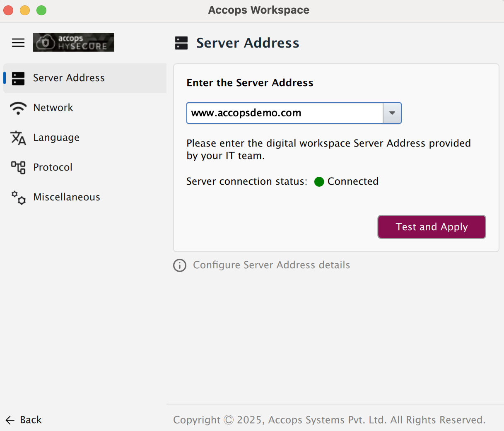Screen dimensions: 504x431
Task: Close the Accops Workspace window
Action: pyautogui.click(x=8, y=10)
